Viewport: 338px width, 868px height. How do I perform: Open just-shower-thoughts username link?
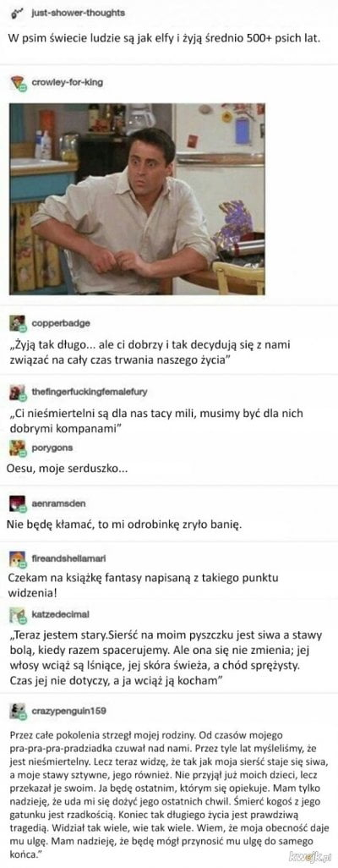point(77,13)
